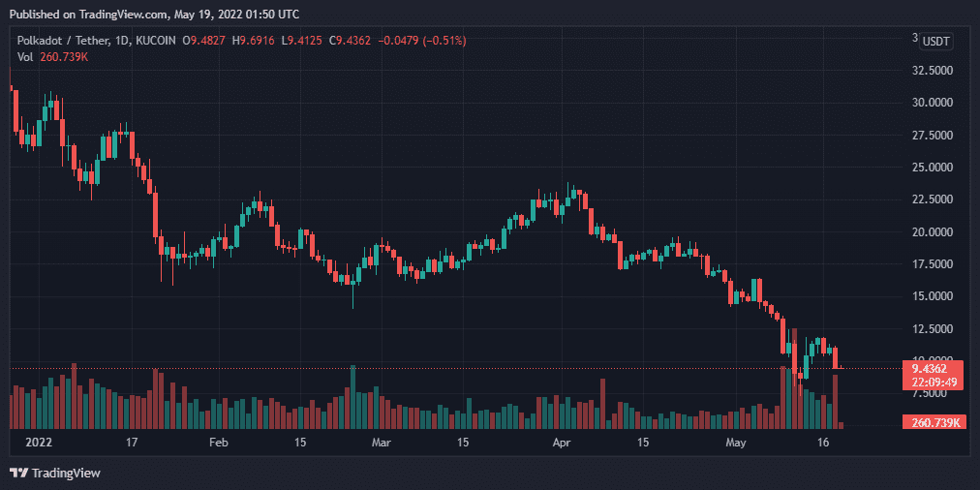Click the Published on TradingView.com header text

point(154,15)
